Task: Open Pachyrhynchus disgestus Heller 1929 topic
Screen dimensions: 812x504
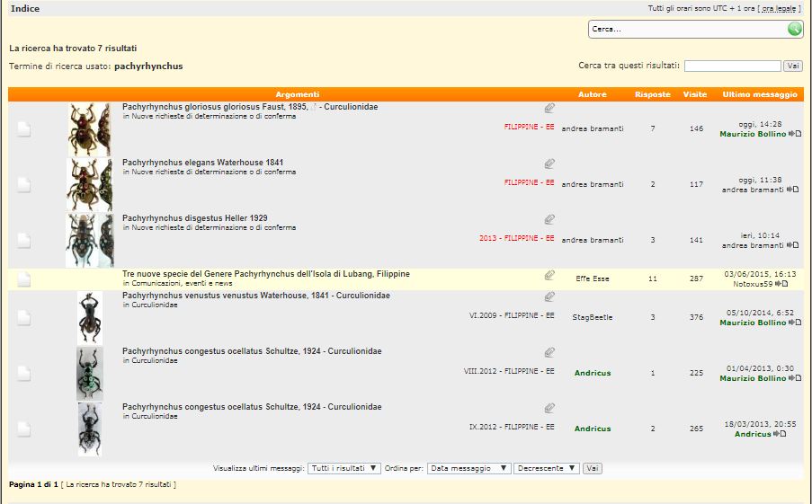Action: click(194, 218)
